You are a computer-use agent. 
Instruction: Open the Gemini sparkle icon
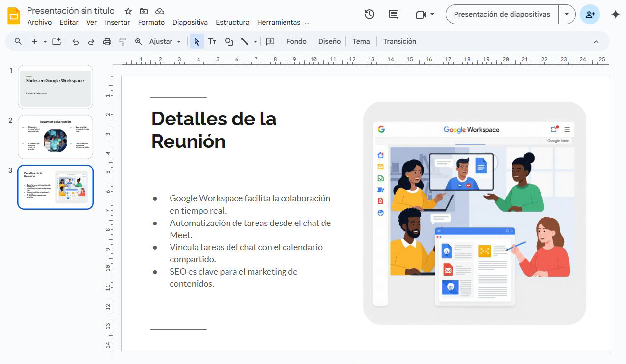(615, 14)
